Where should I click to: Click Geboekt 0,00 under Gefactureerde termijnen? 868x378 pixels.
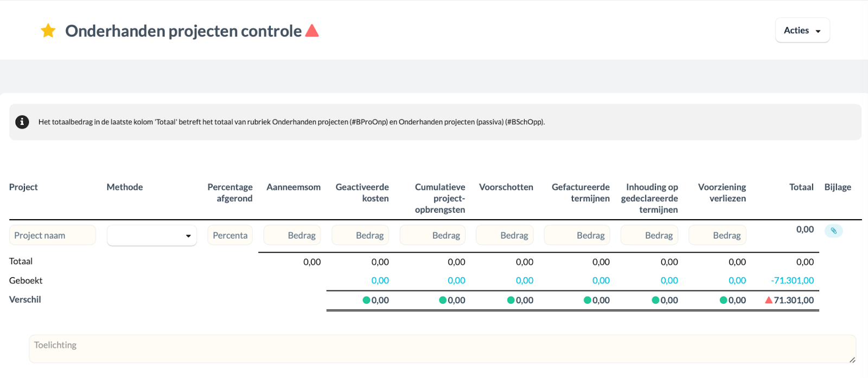click(601, 280)
